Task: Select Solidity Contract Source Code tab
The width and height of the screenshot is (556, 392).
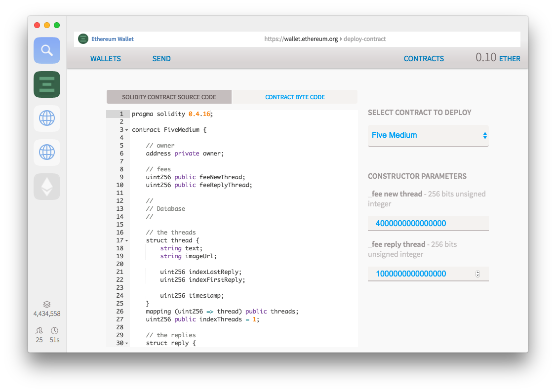Action: point(169,97)
